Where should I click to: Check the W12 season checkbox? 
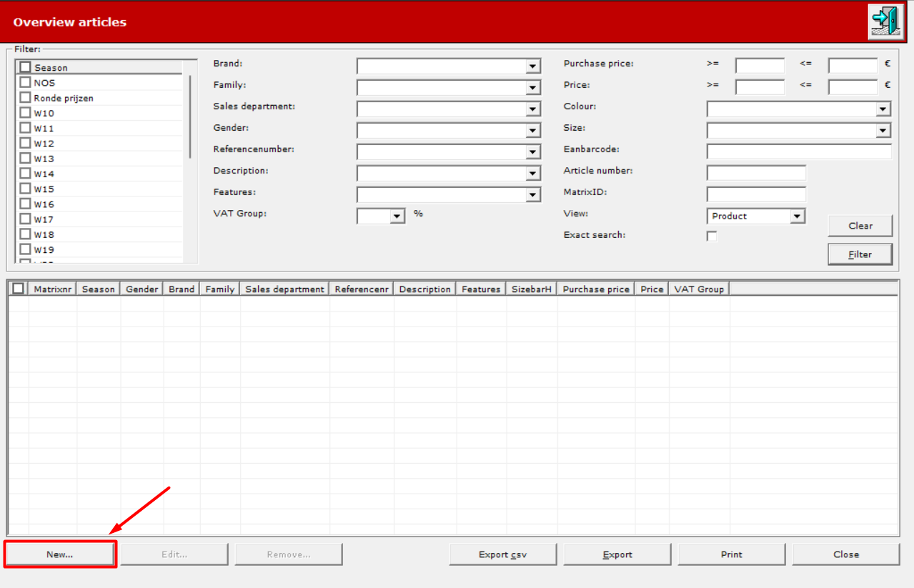click(25, 143)
